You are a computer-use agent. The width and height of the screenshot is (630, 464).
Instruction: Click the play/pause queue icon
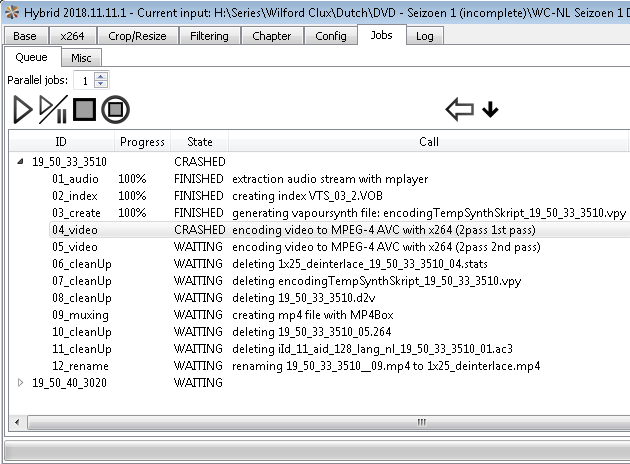53,110
